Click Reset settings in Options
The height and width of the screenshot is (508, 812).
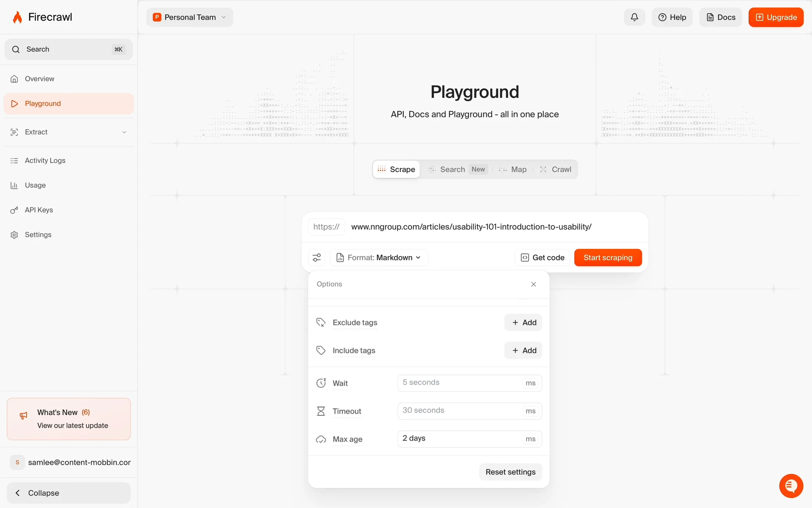click(510, 472)
